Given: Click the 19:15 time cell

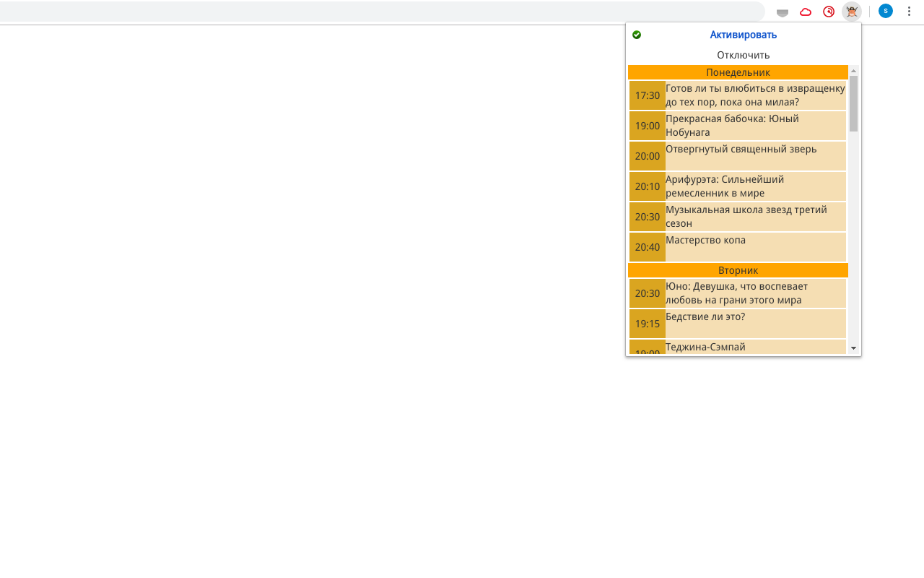Looking at the screenshot, I should (x=648, y=324).
